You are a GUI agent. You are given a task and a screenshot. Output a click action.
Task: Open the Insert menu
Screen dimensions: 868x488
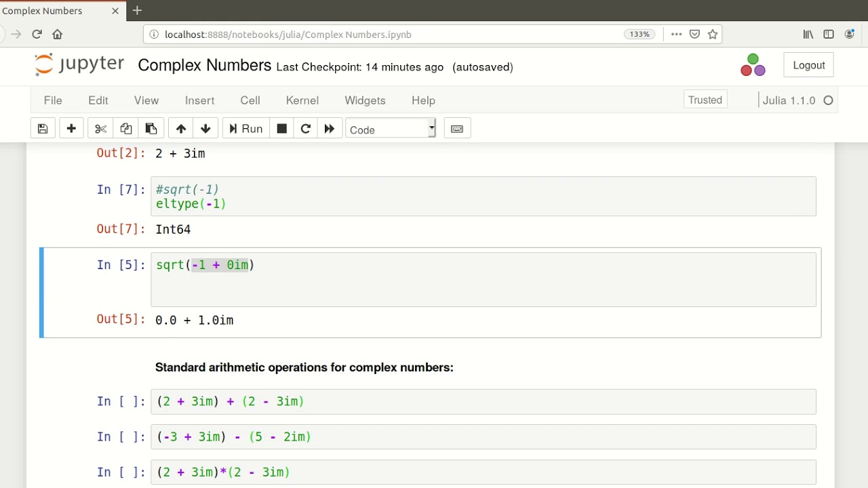click(x=199, y=100)
